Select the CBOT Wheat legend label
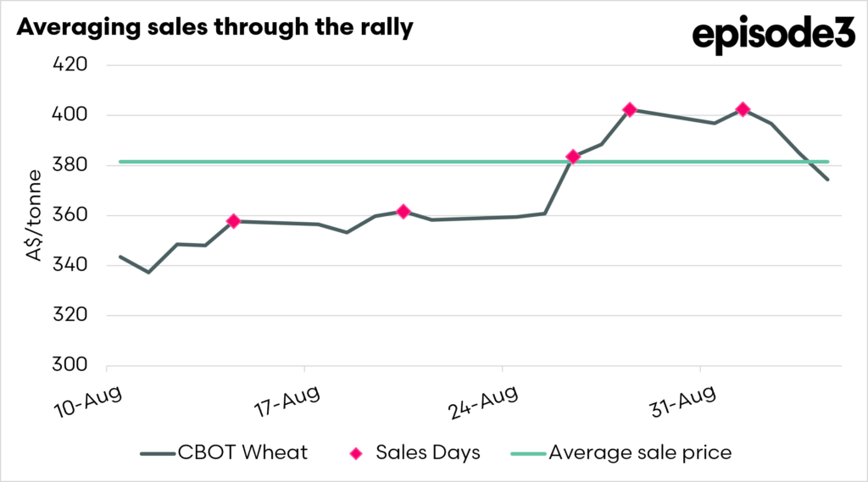The height and width of the screenshot is (482, 868). tap(242, 452)
